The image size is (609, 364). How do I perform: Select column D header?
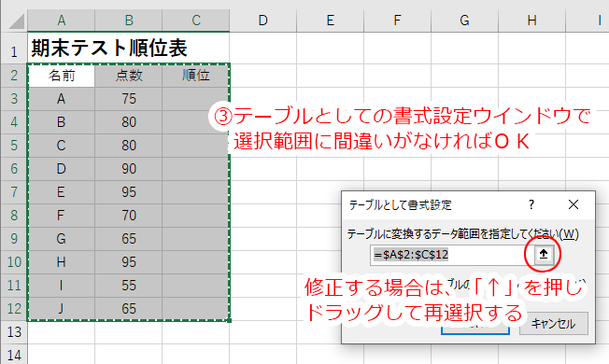[263, 21]
